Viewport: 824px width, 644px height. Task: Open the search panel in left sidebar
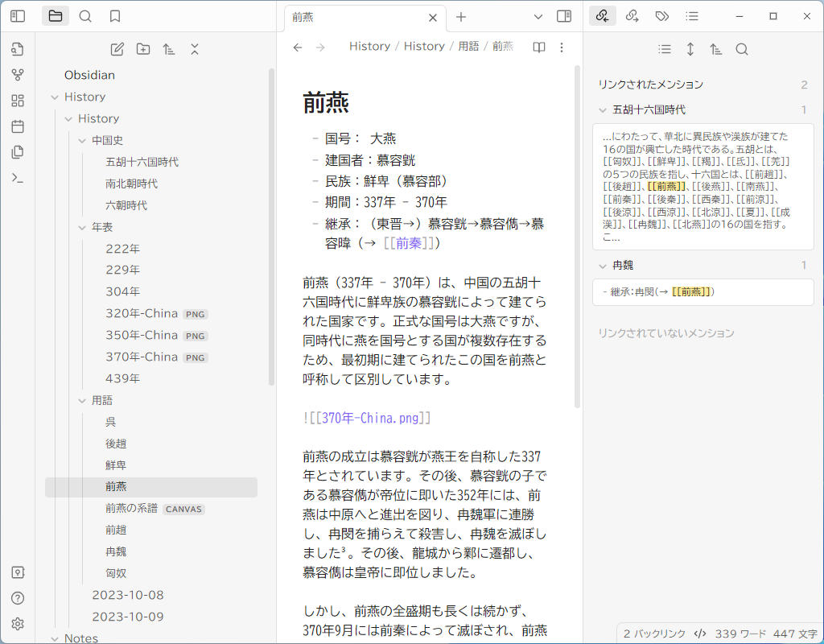(x=85, y=16)
